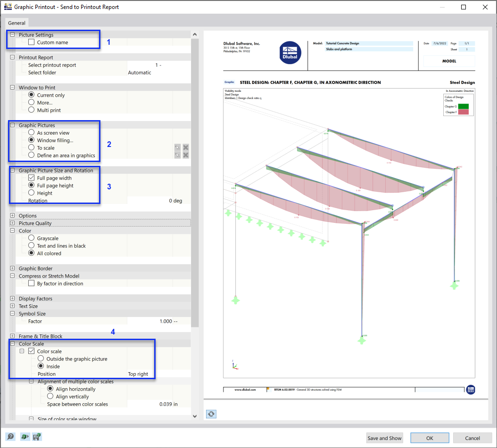Edit Space between color scales value
This screenshot has height=448, width=497.
[159, 404]
